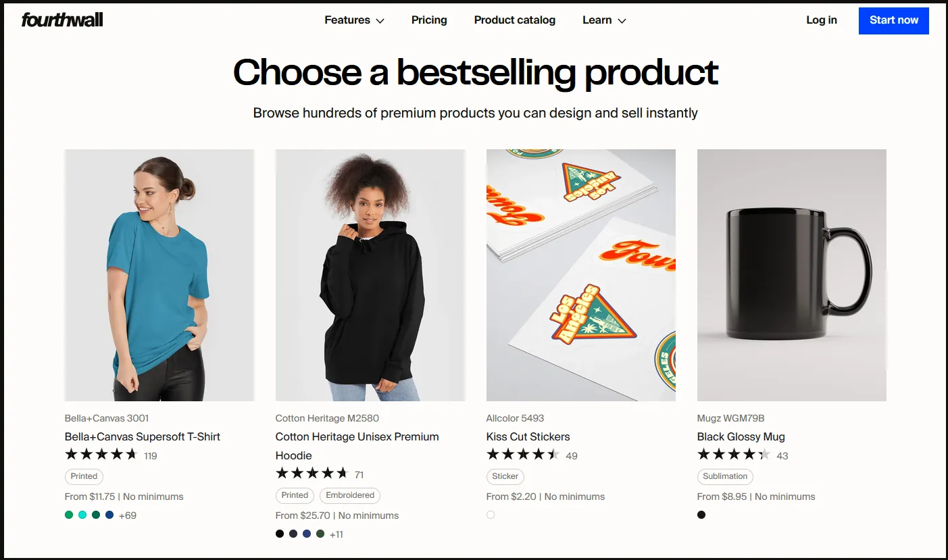Image resolution: width=948 pixels, height=560 pixels.
Task: Click the Log in link
Action: pos(821,20)
